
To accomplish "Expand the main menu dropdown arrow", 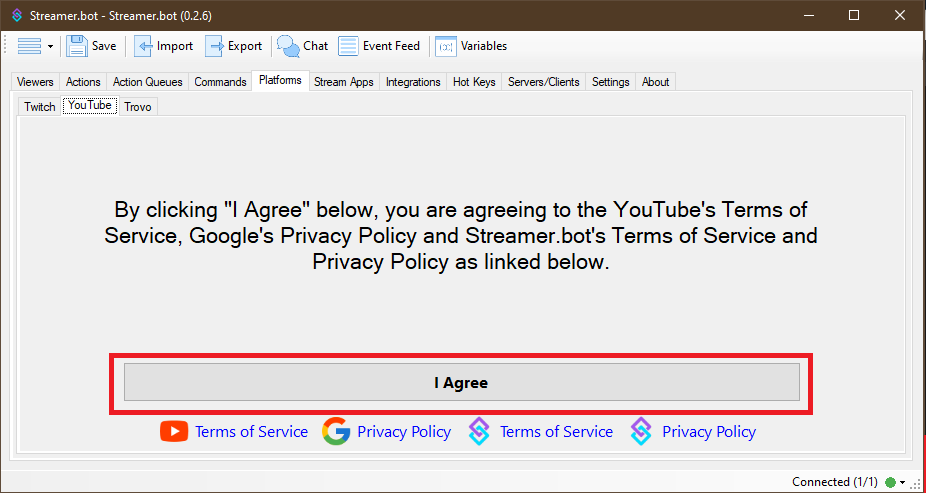I will (50, 47).
